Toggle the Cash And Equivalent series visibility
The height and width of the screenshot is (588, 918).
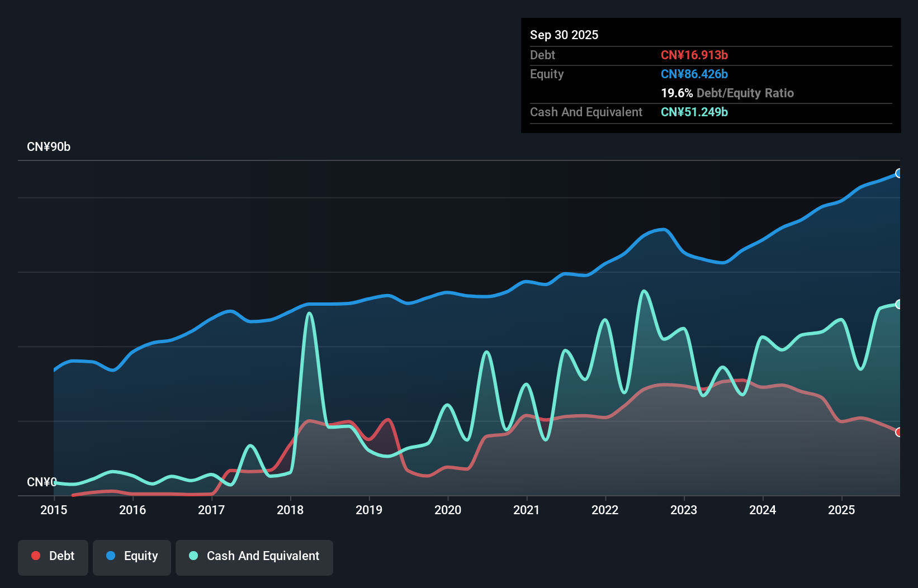[x=254, y=556]
